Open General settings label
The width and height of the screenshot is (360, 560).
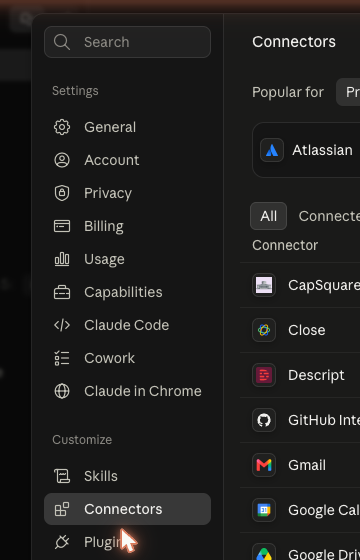(x=110, y=127)
